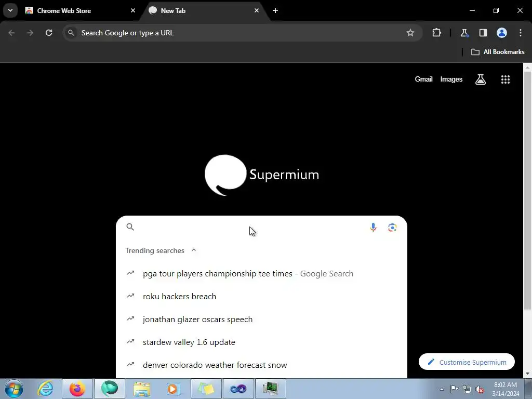The height and width of the screenshot is (399, 532).
Task: Open the flask labs icon in toolbar
Action: [464, 33]
